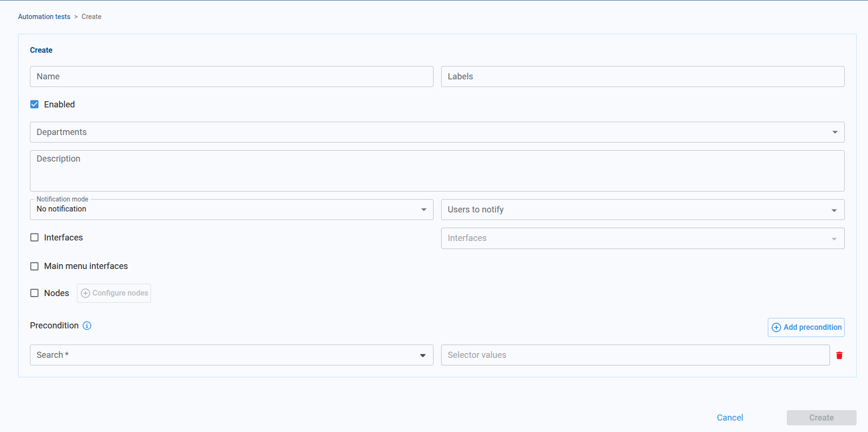Focus the Selector values field
Viewport: 868px width, 432px height.
[x=635, y=355]
